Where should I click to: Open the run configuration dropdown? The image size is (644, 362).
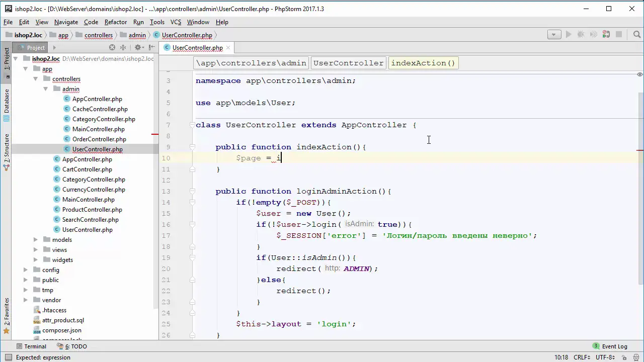pyautogui.click(x=554, y=35)
